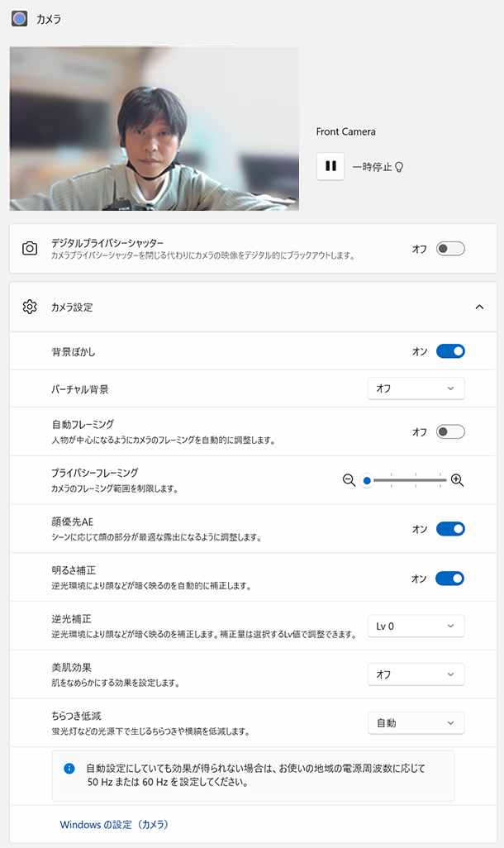Click the 明るさ補正 row label

tap(74, 570)
